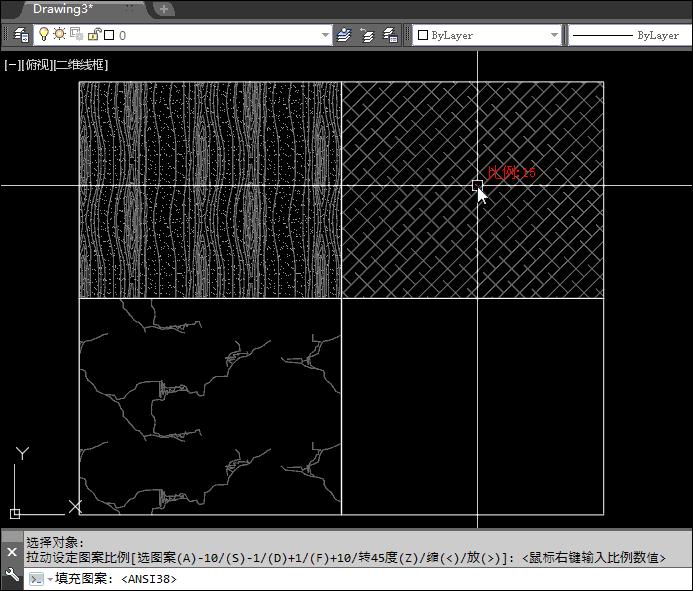Image resolution: width=693 pixels, height=591 pixels.
Task: Click Make Object's Layer Current icon
Action: 345,35
